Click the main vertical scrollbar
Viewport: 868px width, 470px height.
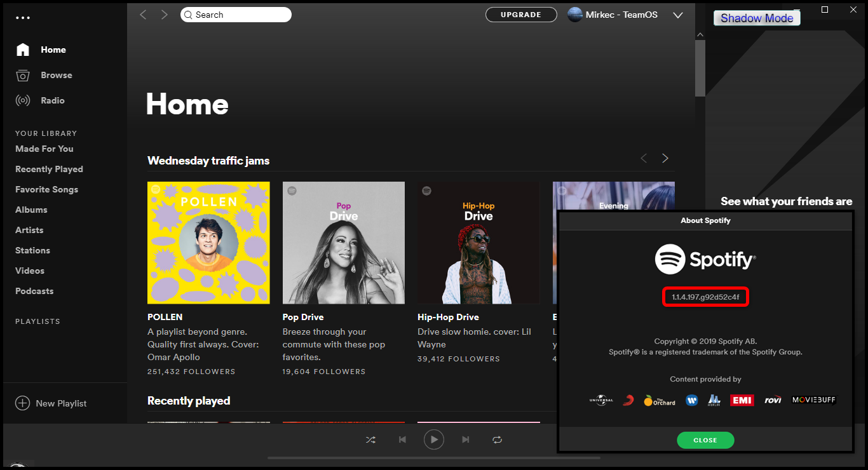(x=700, y=69)
